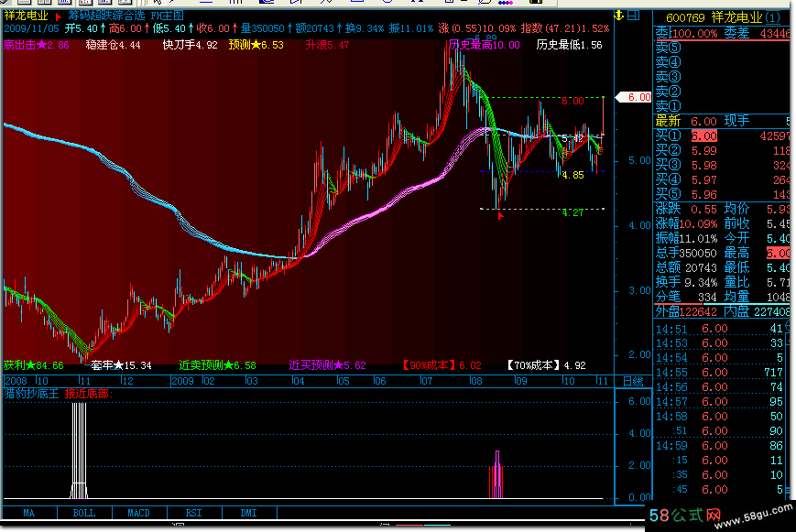This screenshot has height=532, width=796.
Task: Click the 预测★6.53 indicator value
Action: pos(256,45)
